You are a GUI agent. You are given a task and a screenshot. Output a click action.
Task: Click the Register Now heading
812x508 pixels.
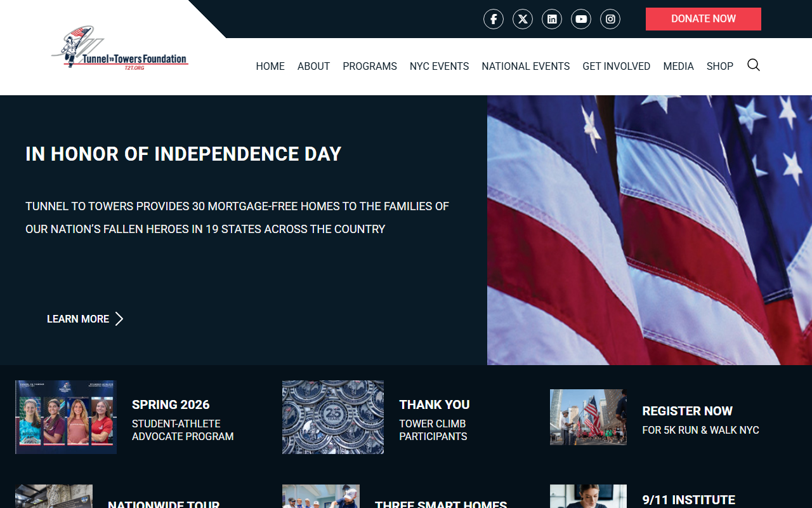(x=687, y=411)
